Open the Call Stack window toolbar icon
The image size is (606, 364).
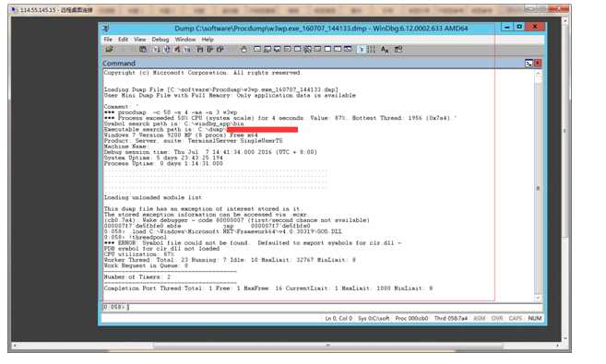click(x=308, y=49)
